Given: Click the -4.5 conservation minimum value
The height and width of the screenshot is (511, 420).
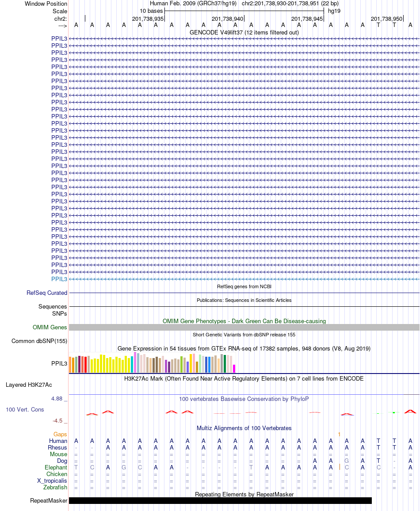Looking at the screenshot, I should [57, 421].
